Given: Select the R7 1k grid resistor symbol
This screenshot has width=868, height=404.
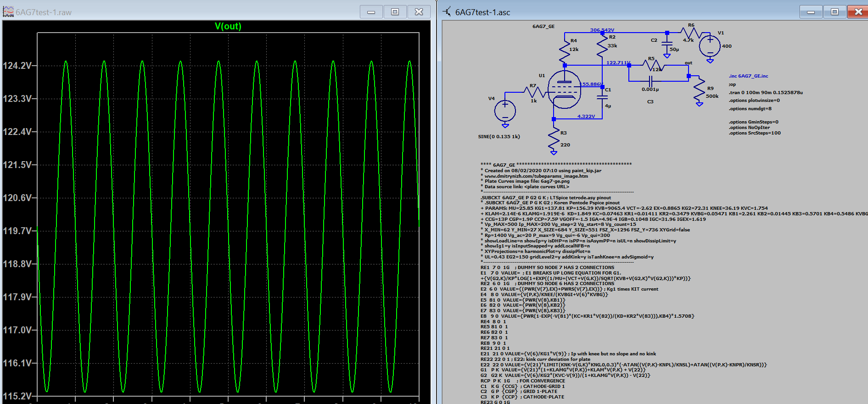Looking at the screenshot, I should 535,92.
